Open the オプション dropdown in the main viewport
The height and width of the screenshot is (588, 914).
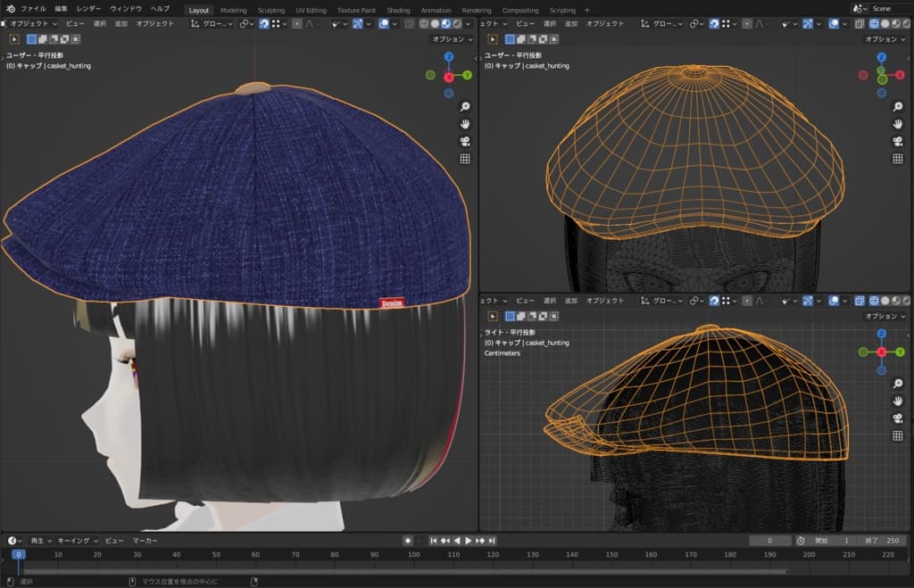452,39
